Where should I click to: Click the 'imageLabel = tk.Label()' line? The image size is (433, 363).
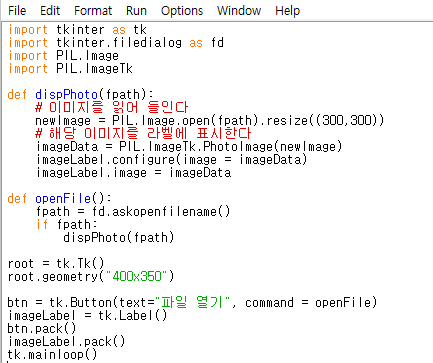87,316
